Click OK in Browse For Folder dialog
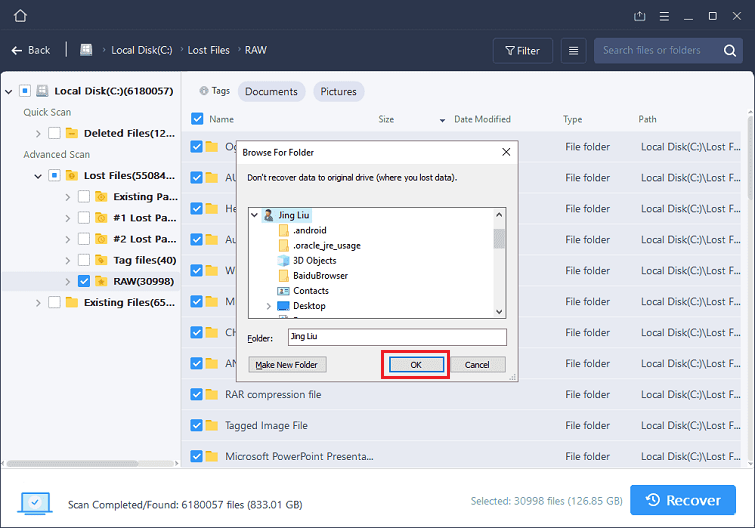 [x=415, y=365]
